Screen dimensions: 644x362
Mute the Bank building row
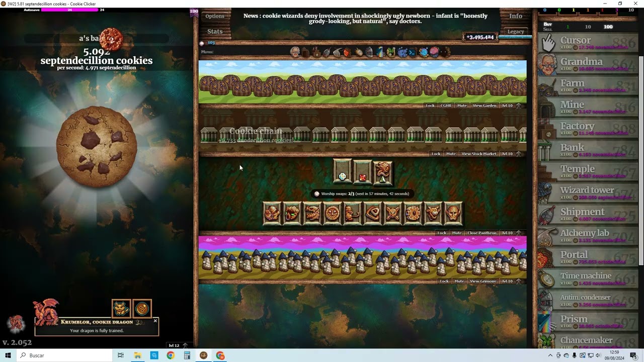(451, 154)
